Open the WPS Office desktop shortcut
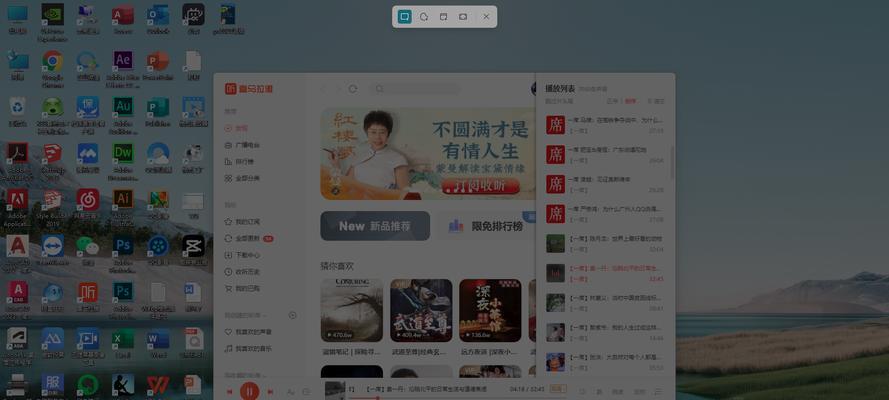 click(158, 385)
